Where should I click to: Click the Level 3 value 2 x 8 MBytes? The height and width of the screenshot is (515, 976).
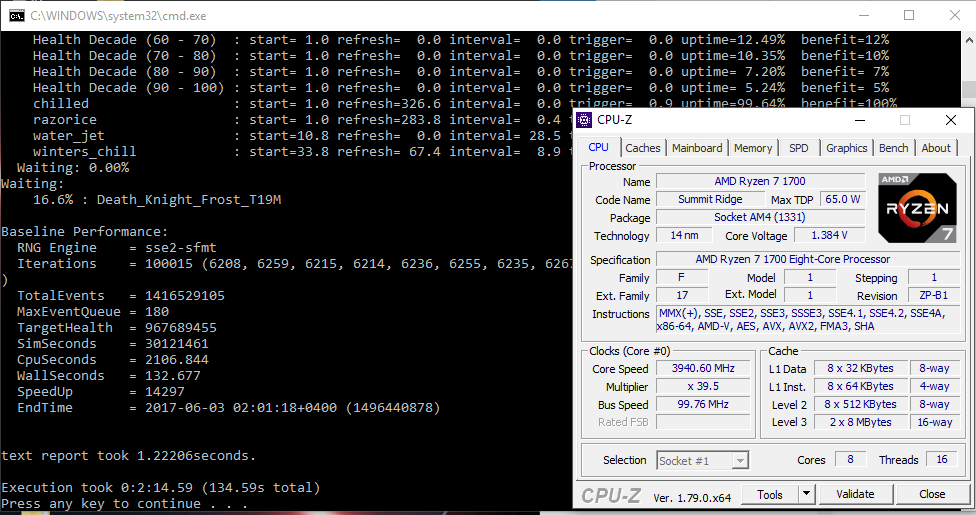coord(860,422)
